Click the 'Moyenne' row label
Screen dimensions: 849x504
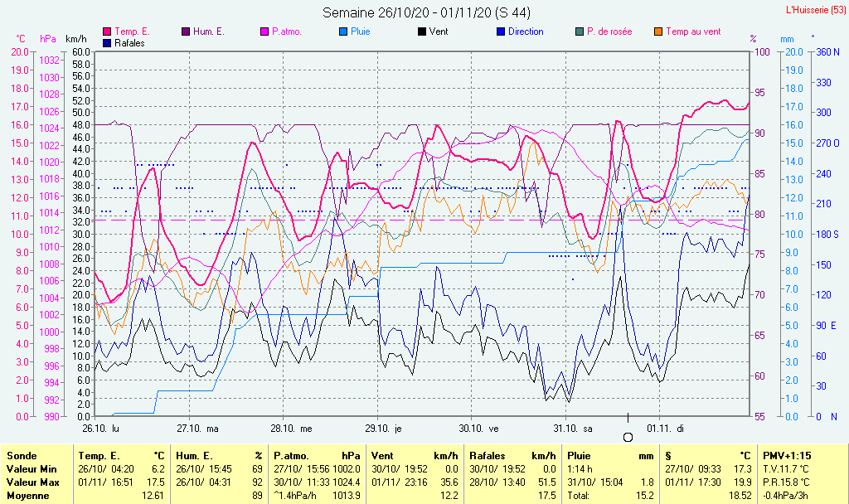tap(28, 496)
